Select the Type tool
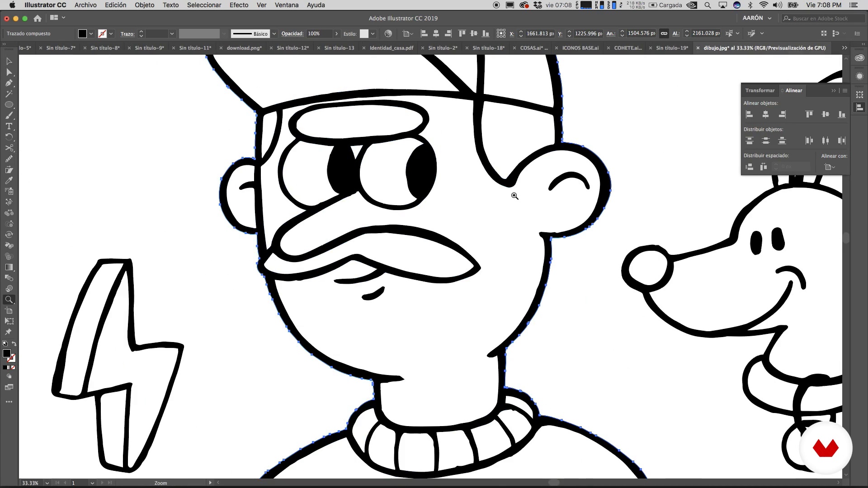 (x=9, y=126)
